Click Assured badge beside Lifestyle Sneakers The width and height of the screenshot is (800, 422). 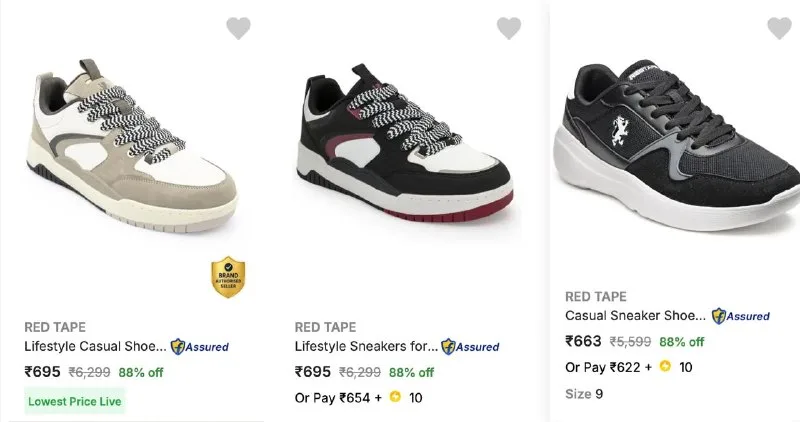pyautogui.click(x=470, y=347)
